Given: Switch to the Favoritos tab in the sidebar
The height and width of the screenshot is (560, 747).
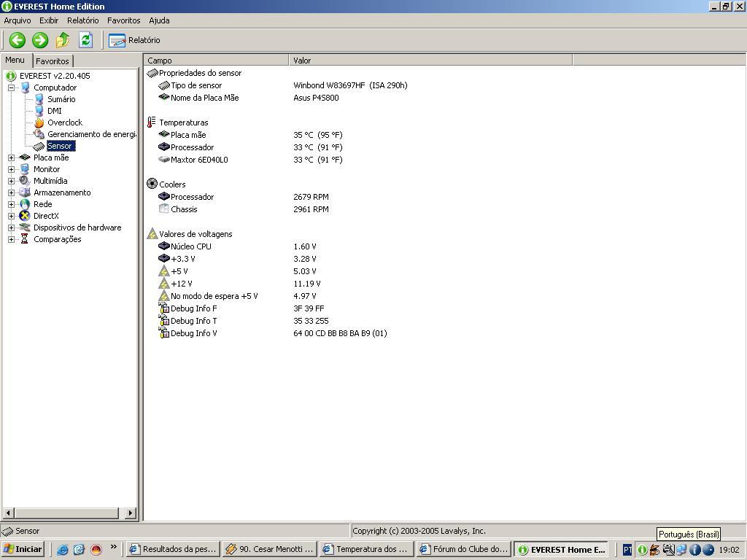Looking at the screenshot, I should click(53, 61).
